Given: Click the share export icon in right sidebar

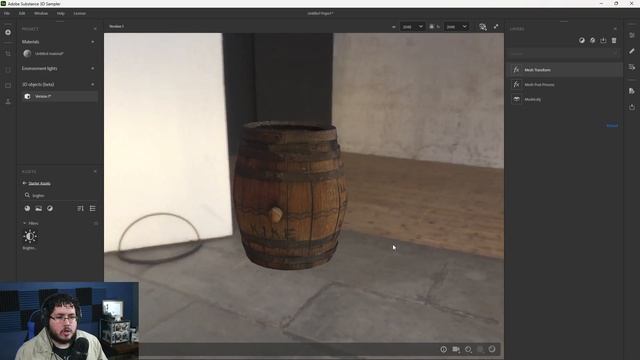Looking at the screenshot, I should click(632, 107).
